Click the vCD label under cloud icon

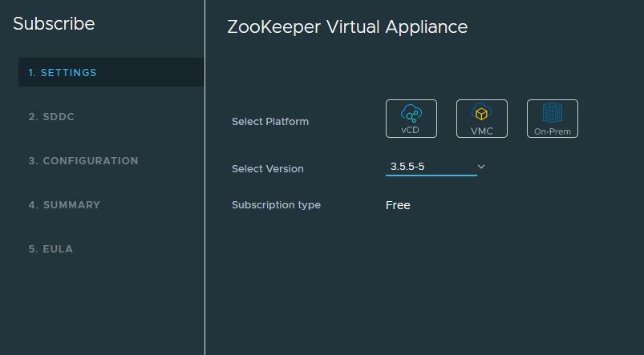(x=411, y=131)
